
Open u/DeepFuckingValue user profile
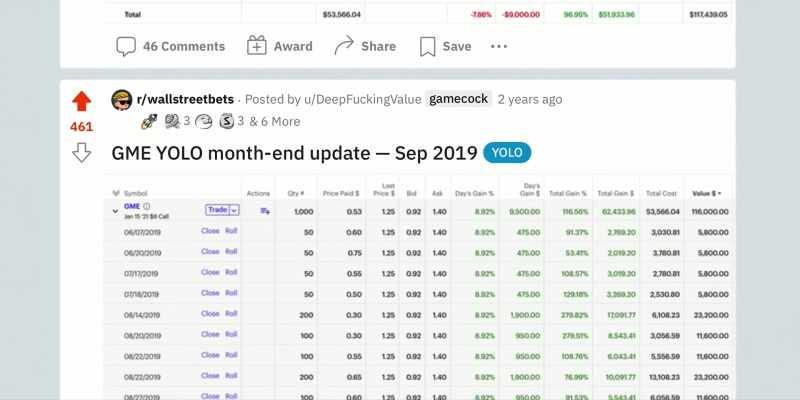(362, 99)
